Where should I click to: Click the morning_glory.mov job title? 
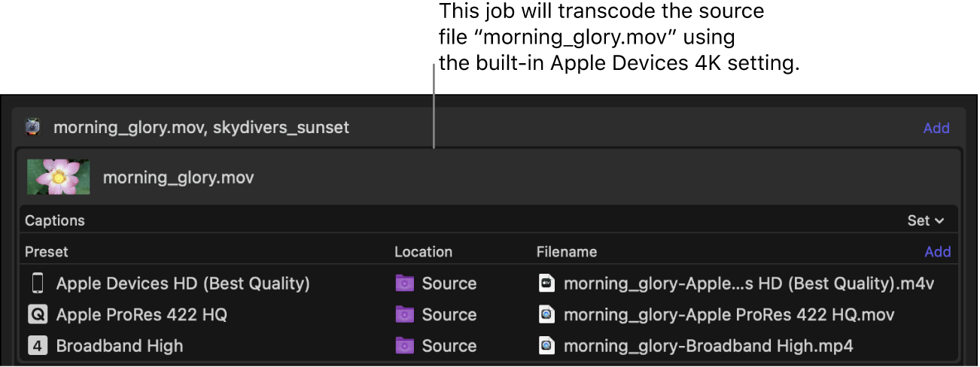click(178, 177)
